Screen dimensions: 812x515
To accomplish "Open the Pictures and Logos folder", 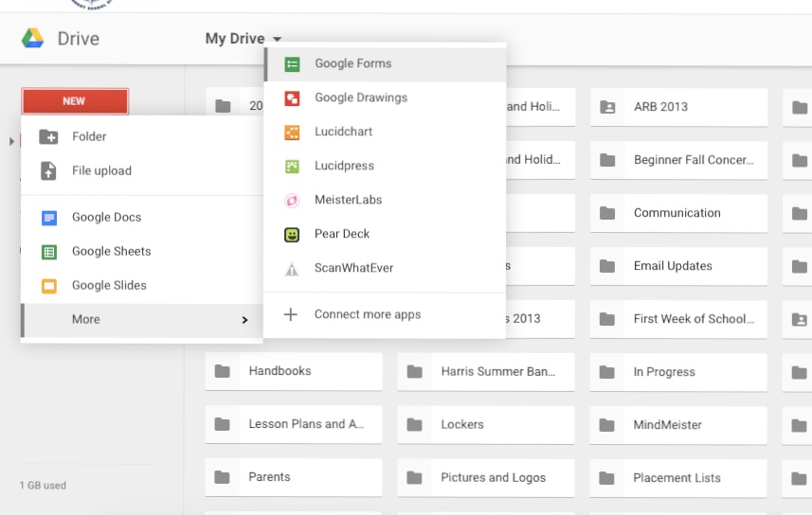I will tap(486, 478).
